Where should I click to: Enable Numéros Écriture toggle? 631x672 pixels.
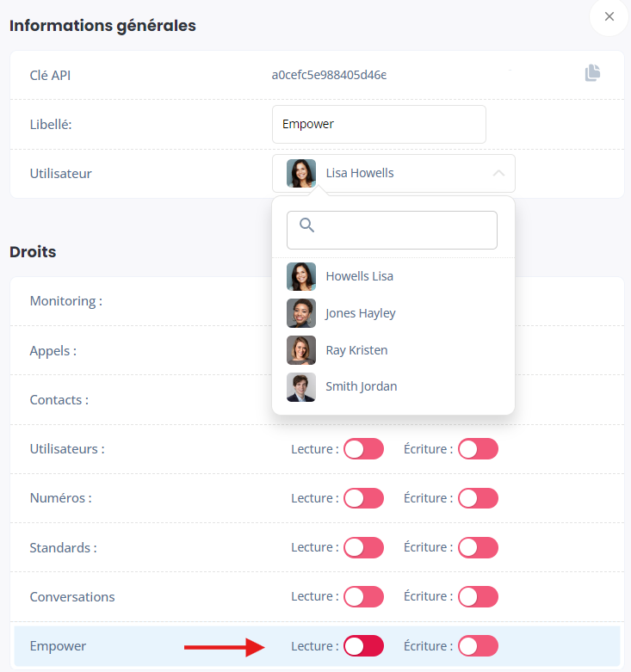[x=478, y=498]
